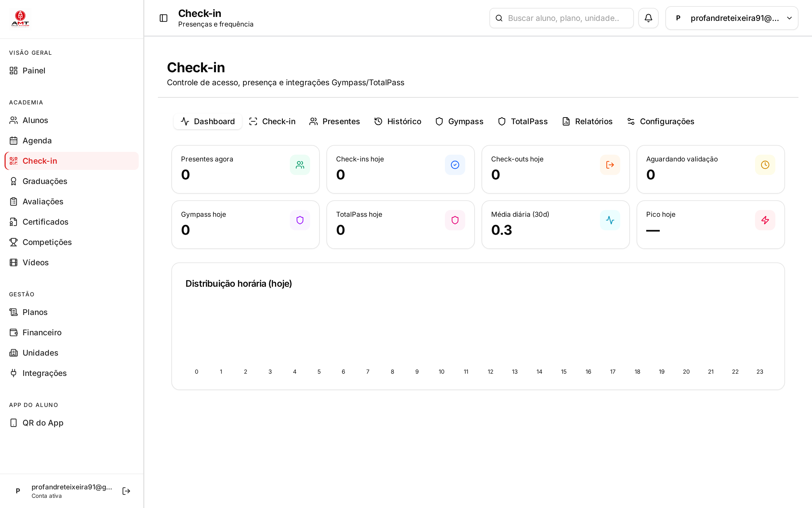Click the Presentes agora people icon
The image size is (812, 508).
tap(300, 165)
